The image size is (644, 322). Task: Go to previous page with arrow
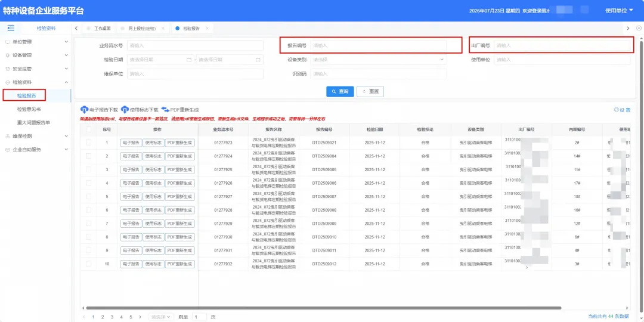click(84, 317)
